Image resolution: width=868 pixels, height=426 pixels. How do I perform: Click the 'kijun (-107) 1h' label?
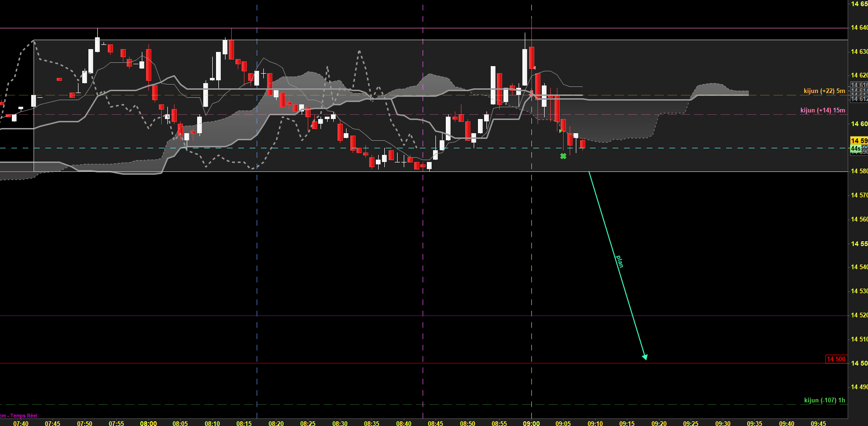[x=825, y=400]
